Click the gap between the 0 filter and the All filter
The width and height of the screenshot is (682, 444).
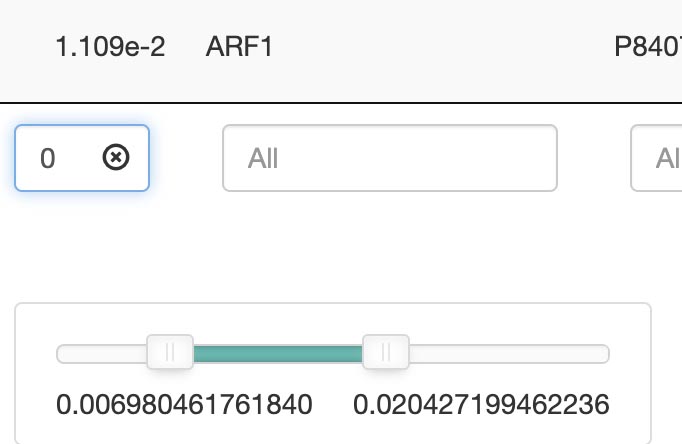[x=186, y=158]
